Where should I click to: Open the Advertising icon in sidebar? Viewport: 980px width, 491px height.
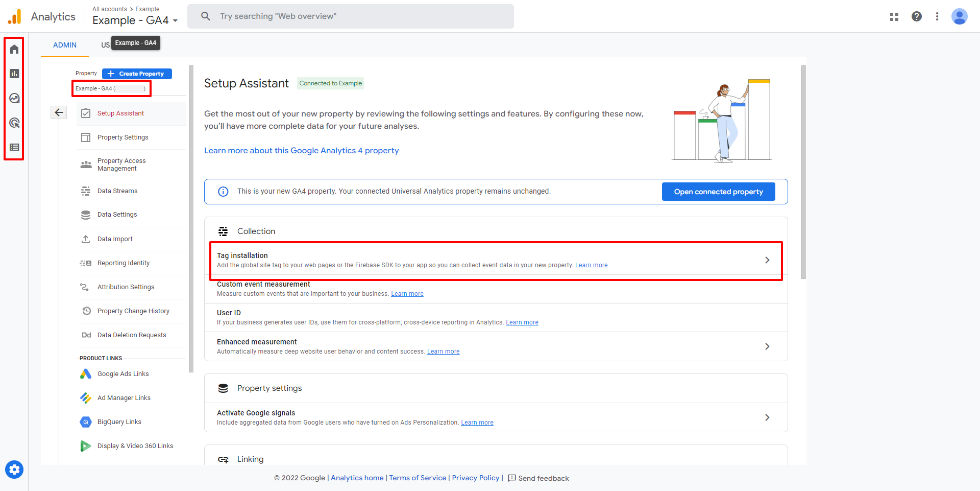pyautogui.click(x=14, y=123)
